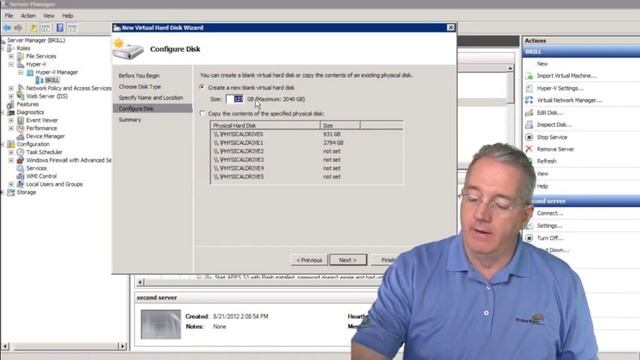Viewport: 640px width, 360px height.
Task: Click the Back arrow toolbar icon
Action: click(x=7, y=28)
